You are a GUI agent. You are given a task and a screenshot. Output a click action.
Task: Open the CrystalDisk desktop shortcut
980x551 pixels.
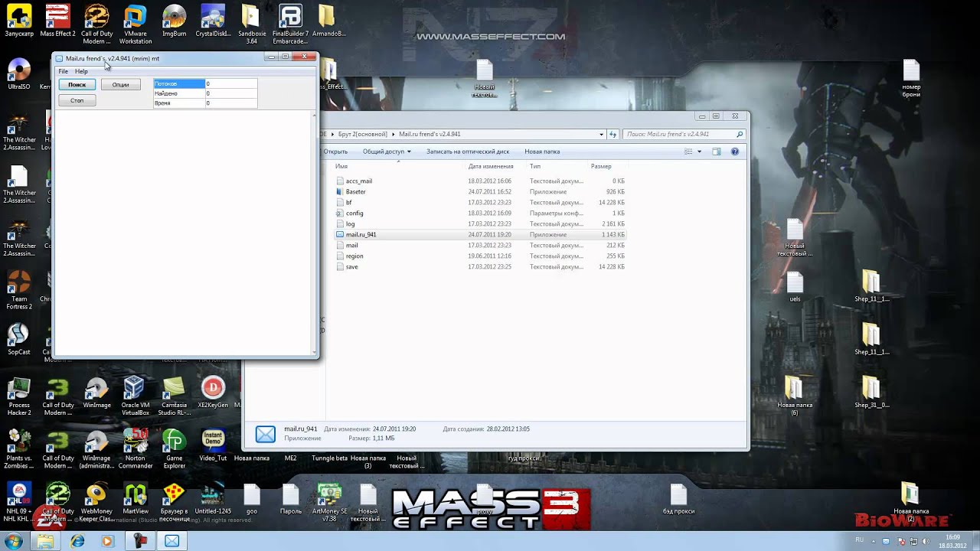pyautogui.click(x=213, y=21)
